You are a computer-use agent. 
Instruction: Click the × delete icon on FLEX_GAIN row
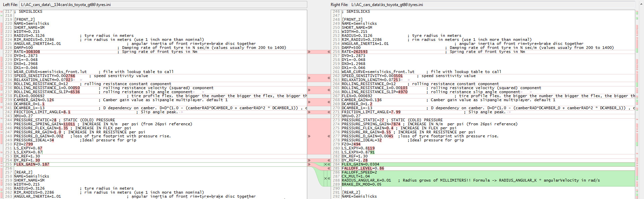coord(325,164)
